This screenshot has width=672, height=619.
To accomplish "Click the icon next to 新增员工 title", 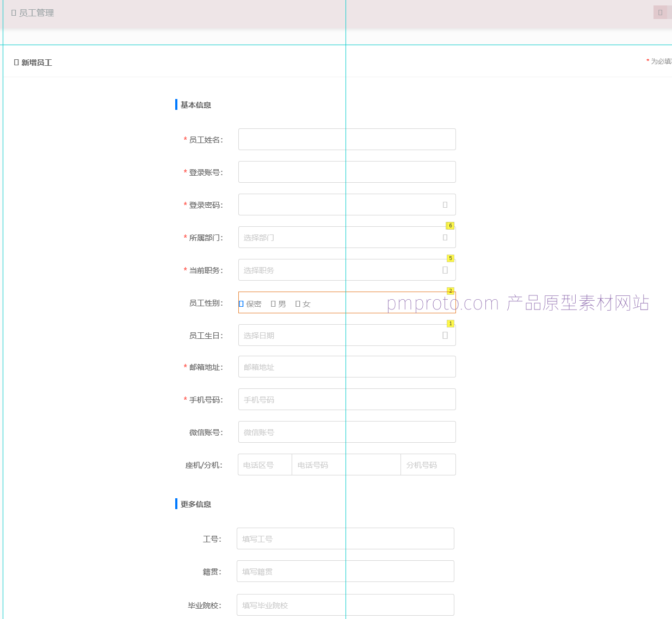I will pyautogui.click(x=16, y=63).
